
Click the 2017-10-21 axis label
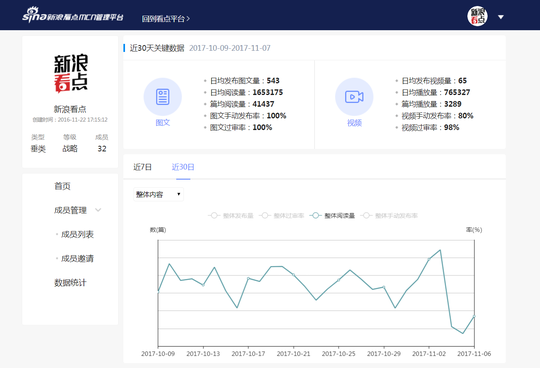coord(293,354)
